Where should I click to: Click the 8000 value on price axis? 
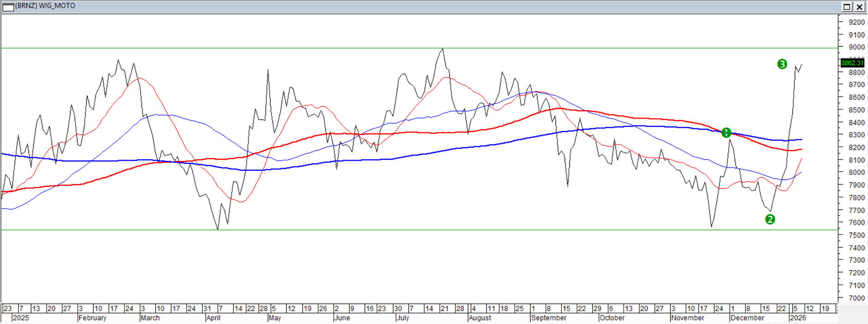(856, 173)
